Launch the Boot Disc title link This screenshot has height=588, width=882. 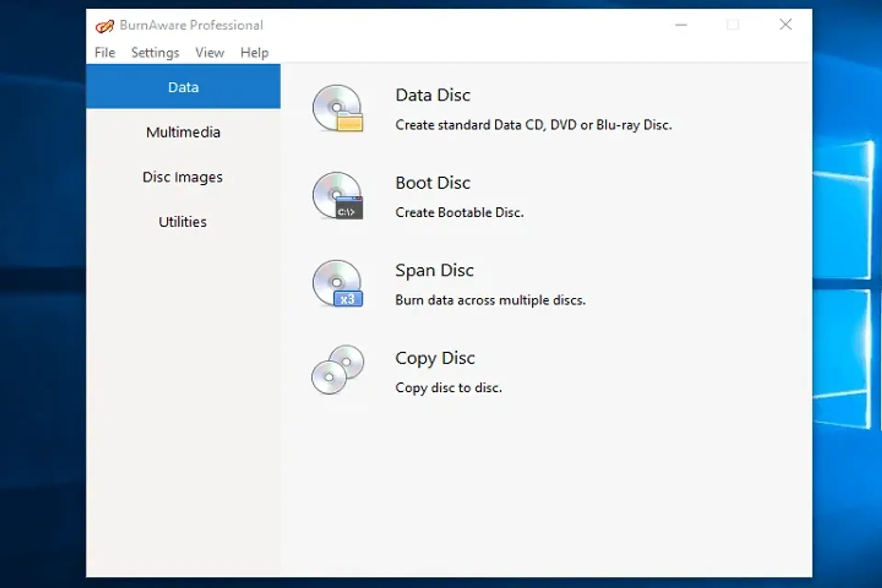click(x=433, y=183)
